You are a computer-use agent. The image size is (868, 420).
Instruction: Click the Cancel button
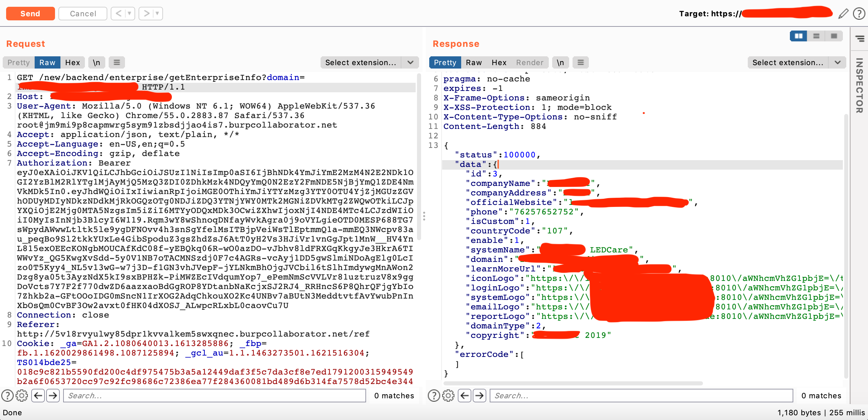[83, 14]
